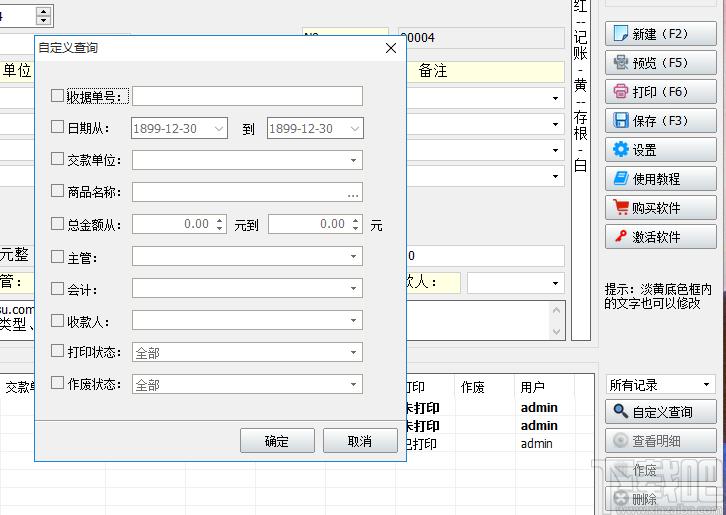Expand the 主管 combo box
The width and height of the screenshot is (726, 515).
coord(353,256)
